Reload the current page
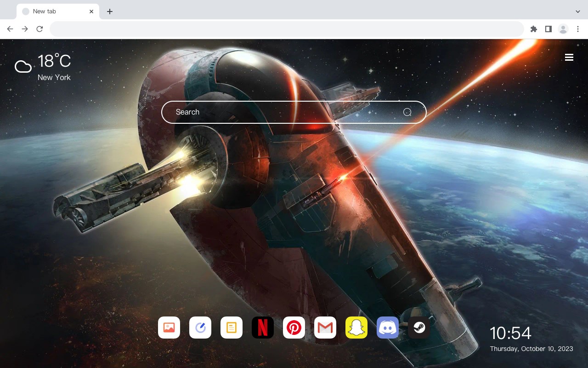588x368 pixels. 40,29
